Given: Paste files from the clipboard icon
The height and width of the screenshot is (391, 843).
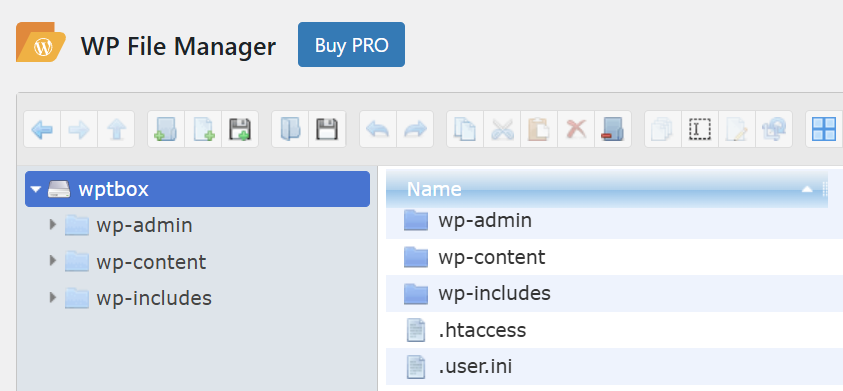Looking at the screenshot, I should 539,129.
